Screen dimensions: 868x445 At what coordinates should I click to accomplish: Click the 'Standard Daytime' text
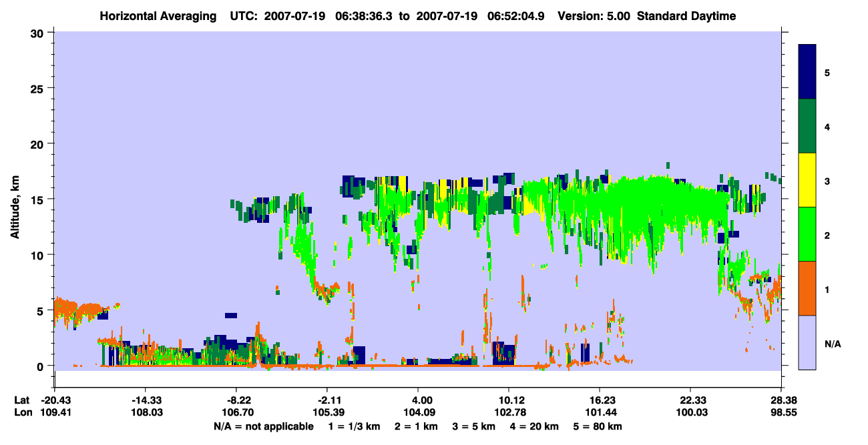[686, 16]
